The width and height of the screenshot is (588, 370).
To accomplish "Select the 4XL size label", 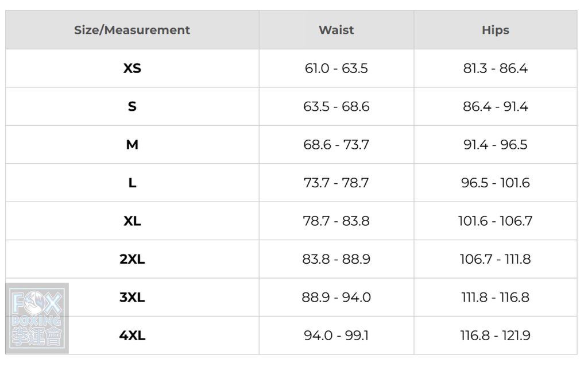I will (x=132, y=336).
